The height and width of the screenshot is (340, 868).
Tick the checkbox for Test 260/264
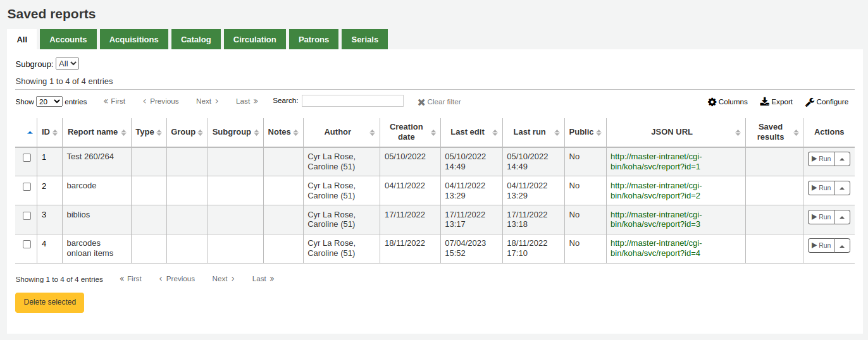coord(27,157)
